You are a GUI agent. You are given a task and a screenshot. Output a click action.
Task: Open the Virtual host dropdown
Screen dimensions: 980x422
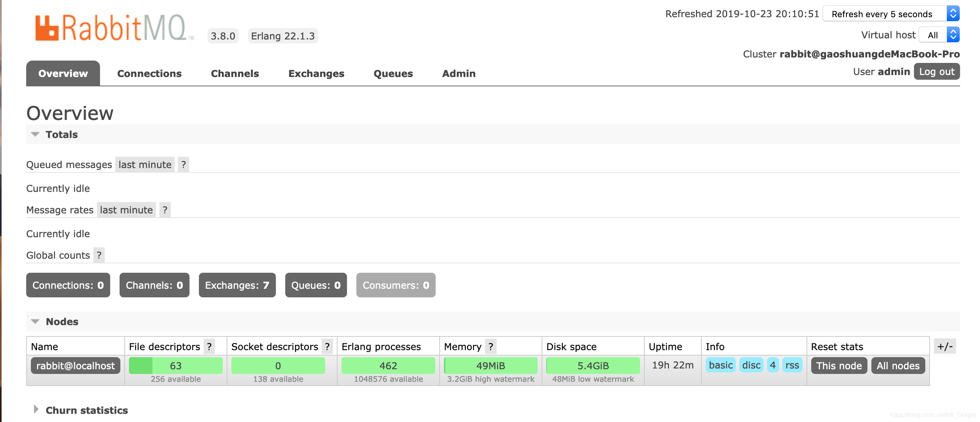coord(939,35)
